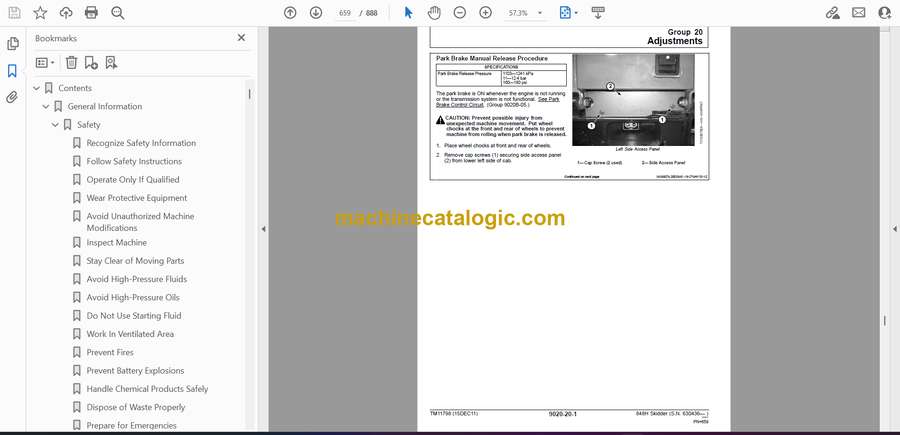Open page thumbnails panel icon
Viewport: 900px width, 435px height.
tap(12, 44)
